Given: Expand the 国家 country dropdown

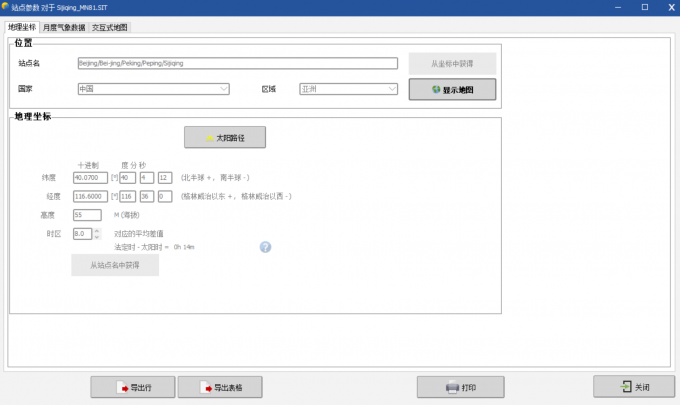Looking at the screenshot, I should point(223,89).
